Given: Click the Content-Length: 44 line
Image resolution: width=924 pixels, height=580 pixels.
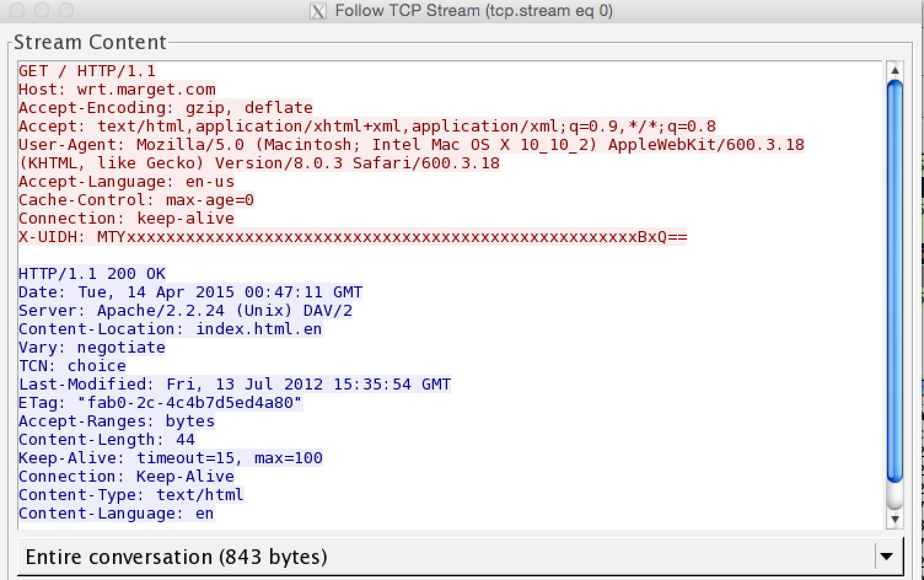Looking at the screenshot, I should 106,440.
